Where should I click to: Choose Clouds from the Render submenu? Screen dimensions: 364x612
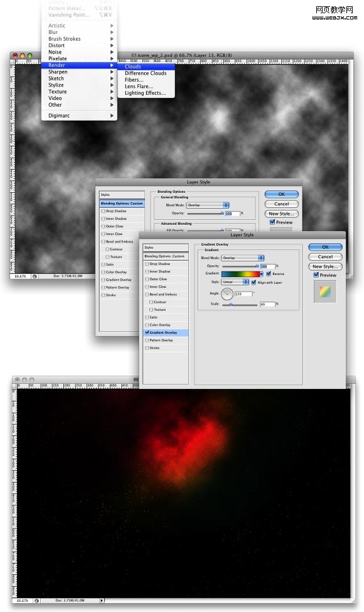click(146, 67)
